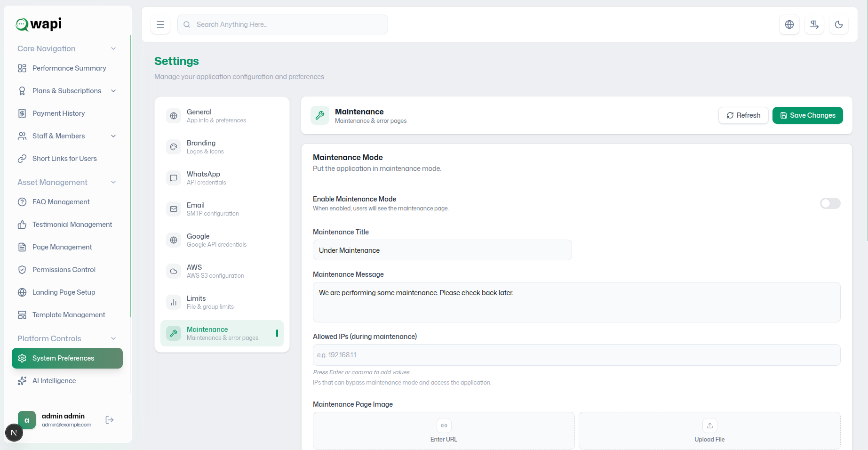Open AI Intelligence menu item
The height and width of the screenshot is (450, 868).
[67, 381]
